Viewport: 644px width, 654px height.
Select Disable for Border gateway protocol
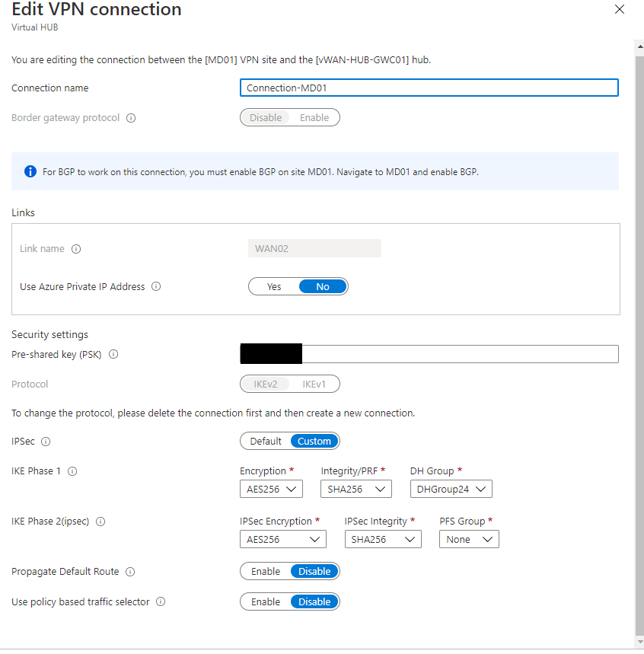(266, 117)
